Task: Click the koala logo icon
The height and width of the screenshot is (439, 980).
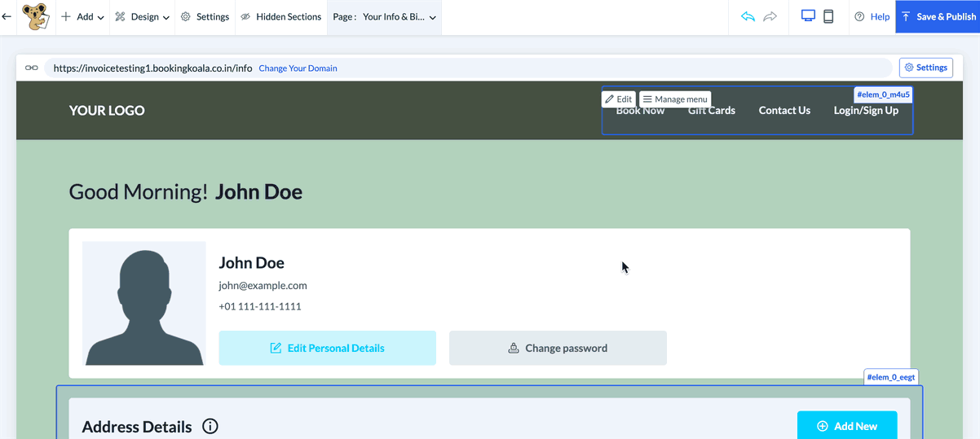Action: [35, 16]
